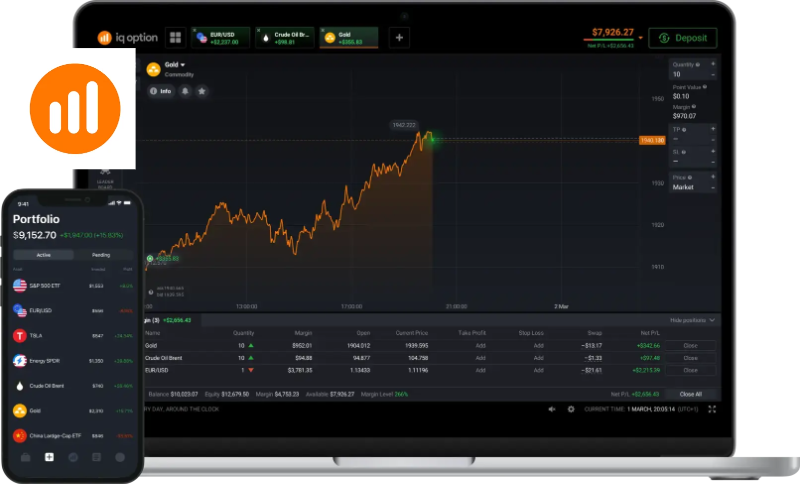Image resolution: width=800 pixels, height=484 pixels.
Task: Tap the China Large-Cap ETF flag icon
Action: [x=20, y=436]
